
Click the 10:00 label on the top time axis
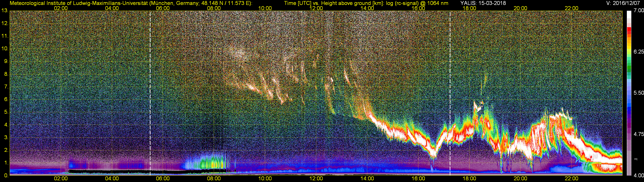(x=265, y=8)
